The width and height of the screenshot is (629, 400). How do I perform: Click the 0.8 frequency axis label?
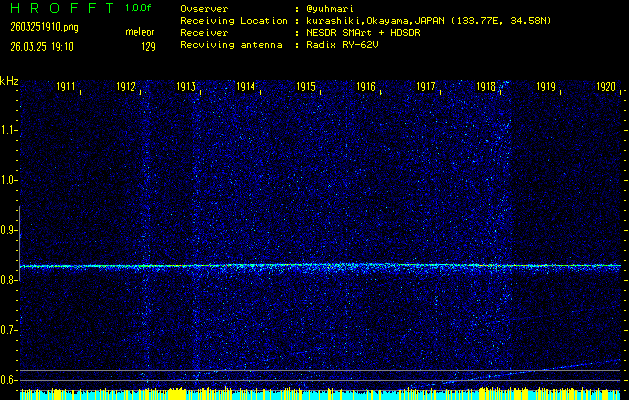click(x=8, y=280)
